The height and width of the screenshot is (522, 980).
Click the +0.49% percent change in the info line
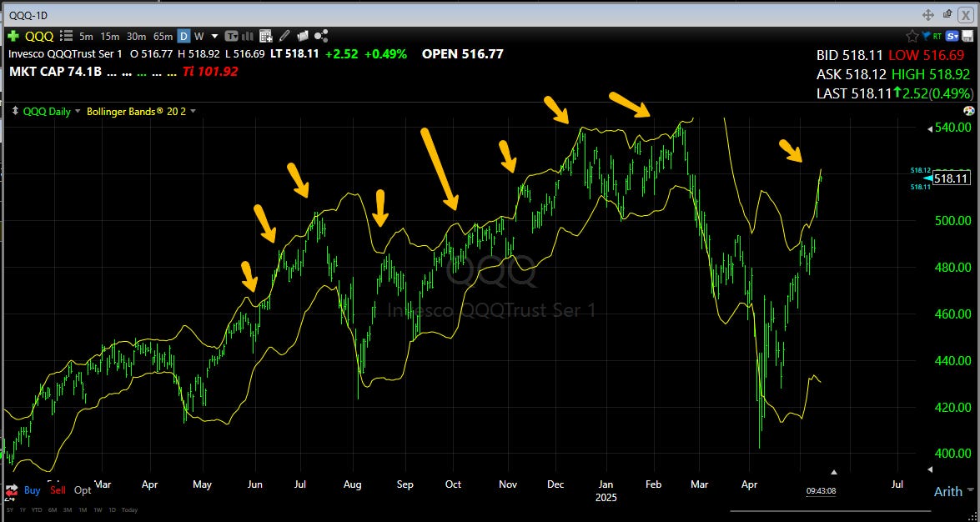click(x=385, y=53)
